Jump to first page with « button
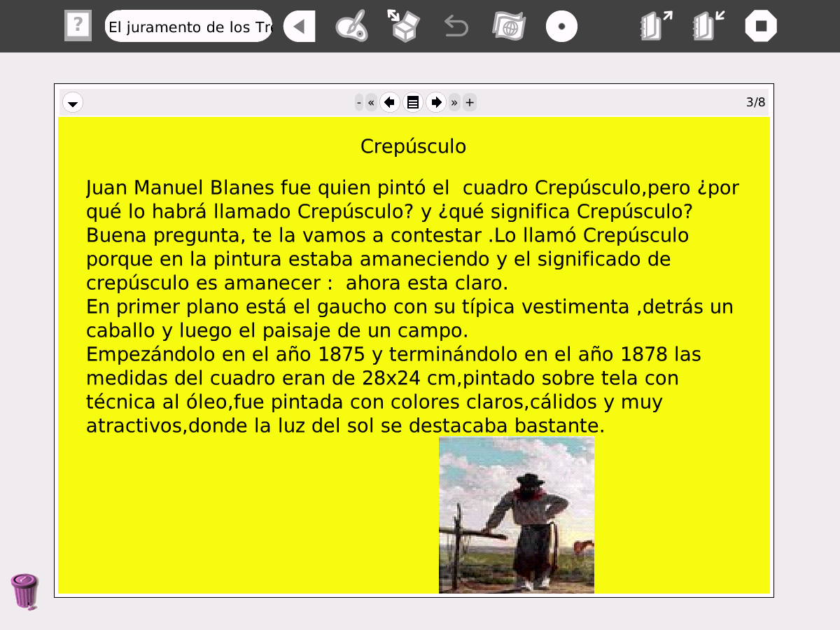 click(371, 103)
